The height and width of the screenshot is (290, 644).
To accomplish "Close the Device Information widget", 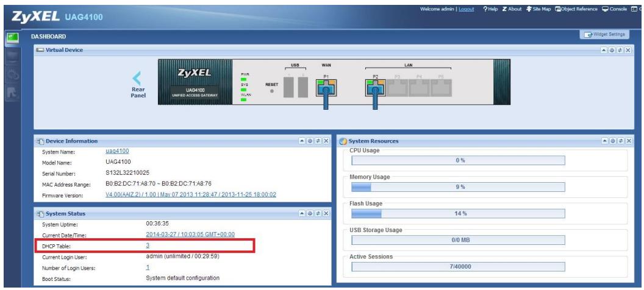I will tap(326, 141).
